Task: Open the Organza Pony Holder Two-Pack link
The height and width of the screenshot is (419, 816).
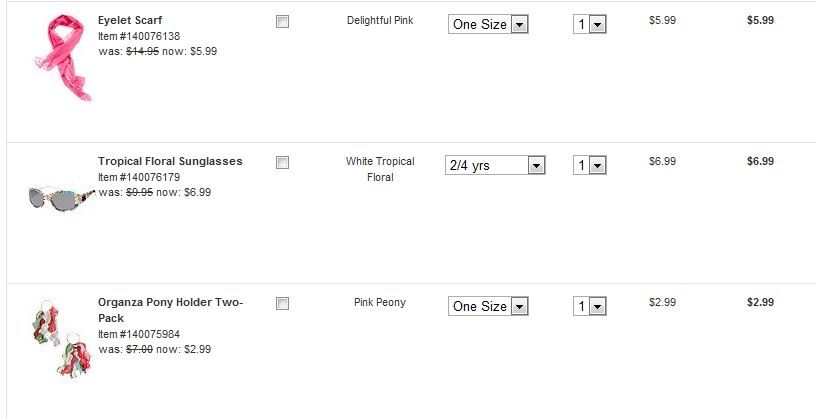Action: [x=170, y=302]
